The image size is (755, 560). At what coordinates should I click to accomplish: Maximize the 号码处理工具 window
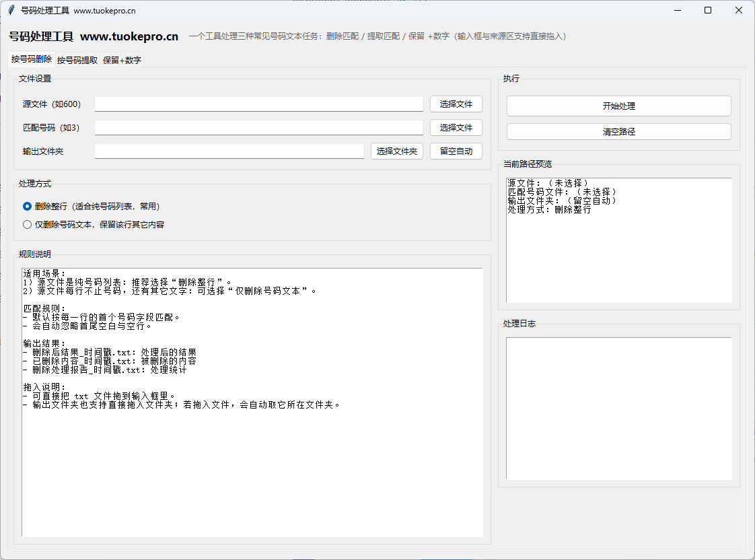point(708,10)
